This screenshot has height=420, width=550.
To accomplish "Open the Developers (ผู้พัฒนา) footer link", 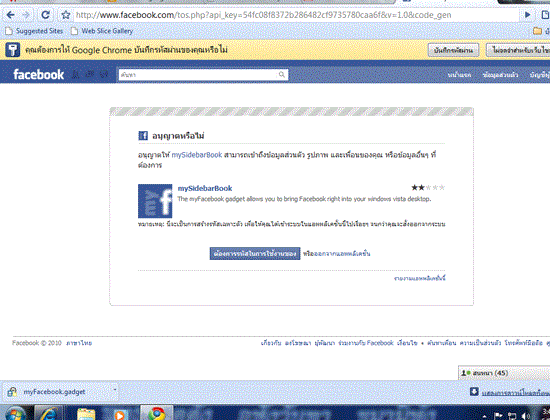I will click(324, 343).
